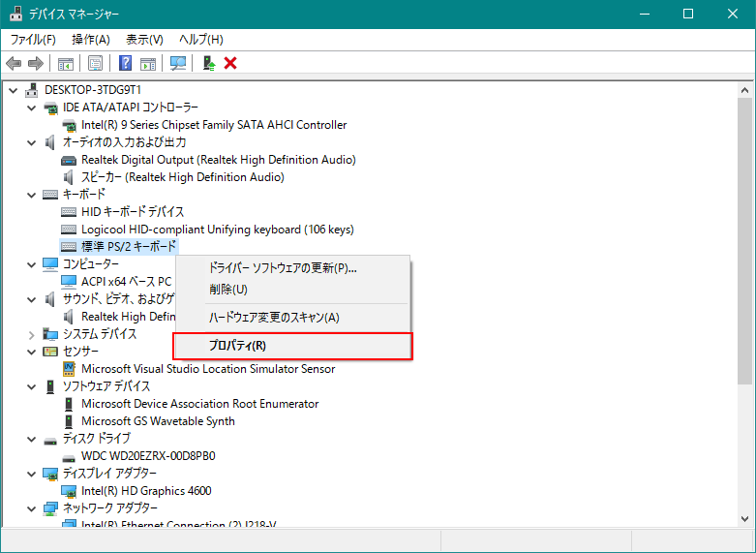
Task: Select Intel(R) 9 Series Chipset SATA AHCI Controller
Action: click(x=214, y=125)
